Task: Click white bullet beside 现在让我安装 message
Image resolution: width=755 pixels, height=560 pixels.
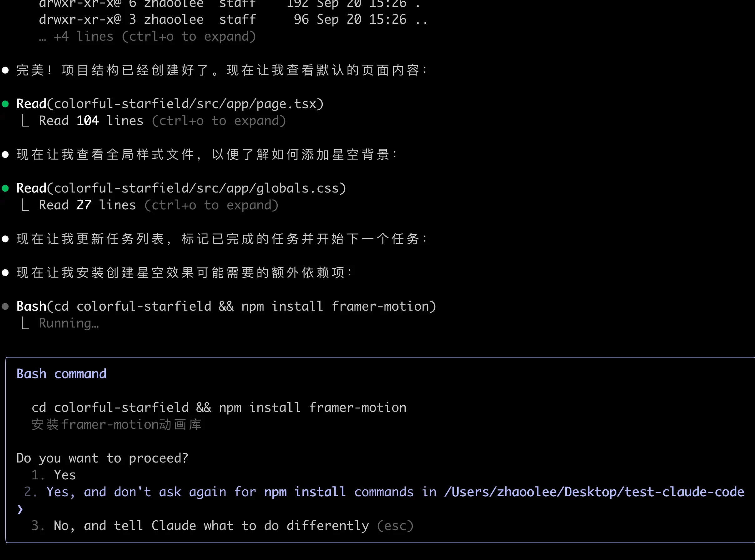Action: 5,272
